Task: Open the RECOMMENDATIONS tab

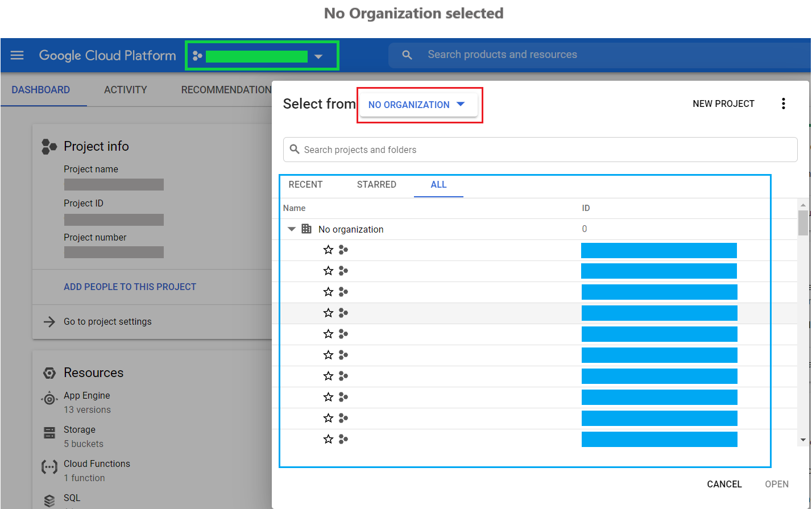Action: [x=226, y=90]
